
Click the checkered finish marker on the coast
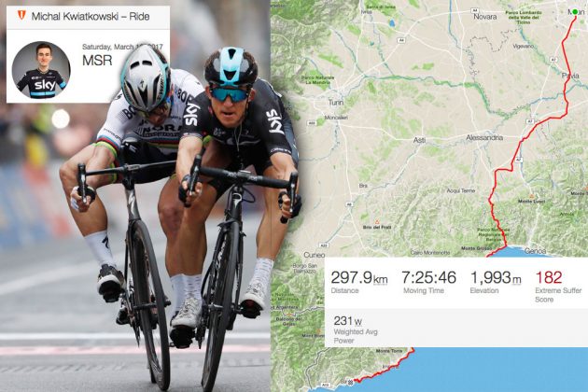click(x=351, y=383)
